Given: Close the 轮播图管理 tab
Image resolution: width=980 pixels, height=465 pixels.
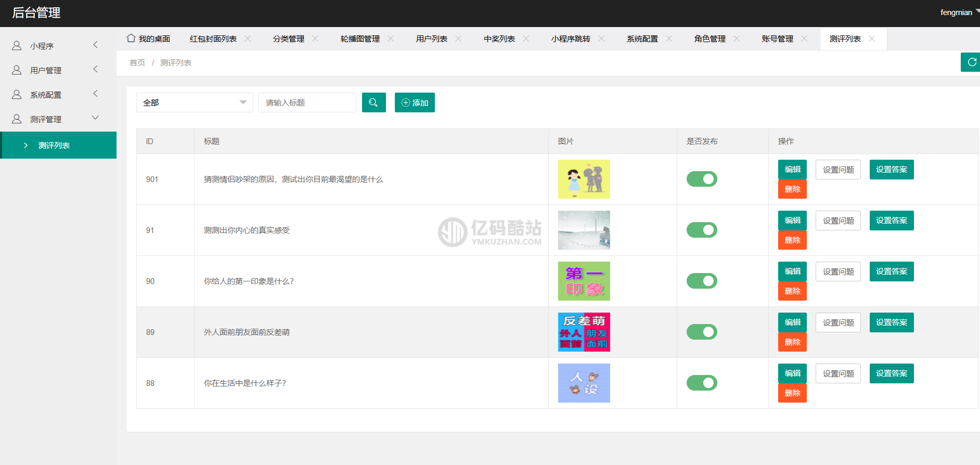Looking at the screenshot, I should tap(391, 38).
